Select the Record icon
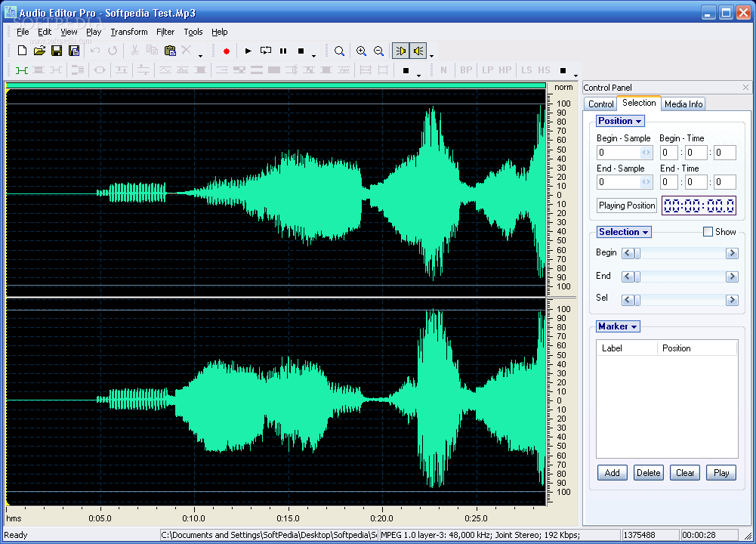The height and width of the screenshot is (544, 756). coord(227,51)
